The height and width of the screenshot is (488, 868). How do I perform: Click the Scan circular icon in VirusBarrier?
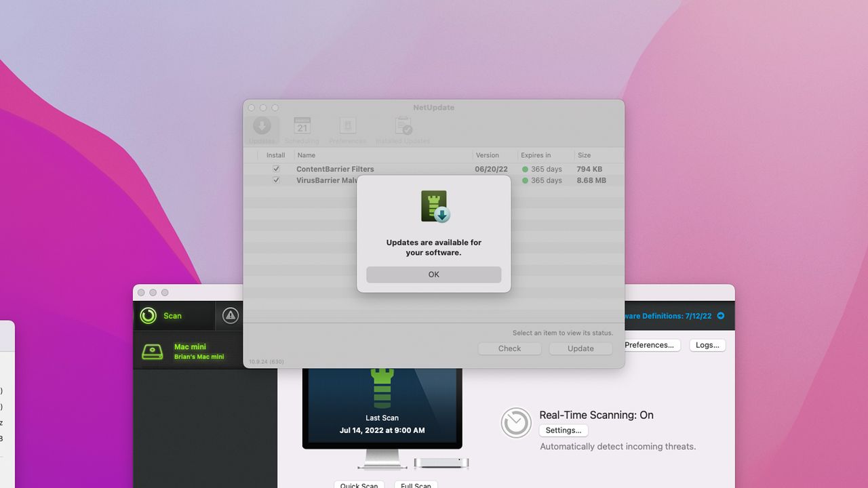148,316
